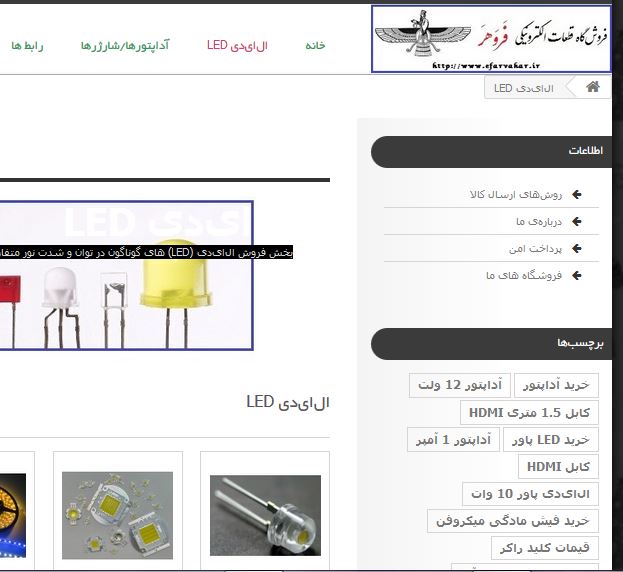The image size is (623, 572).
Task: Click ال‌ای‌دی LED breadcrumb entry
Action: pyautogui.click(x=524, y=88)
